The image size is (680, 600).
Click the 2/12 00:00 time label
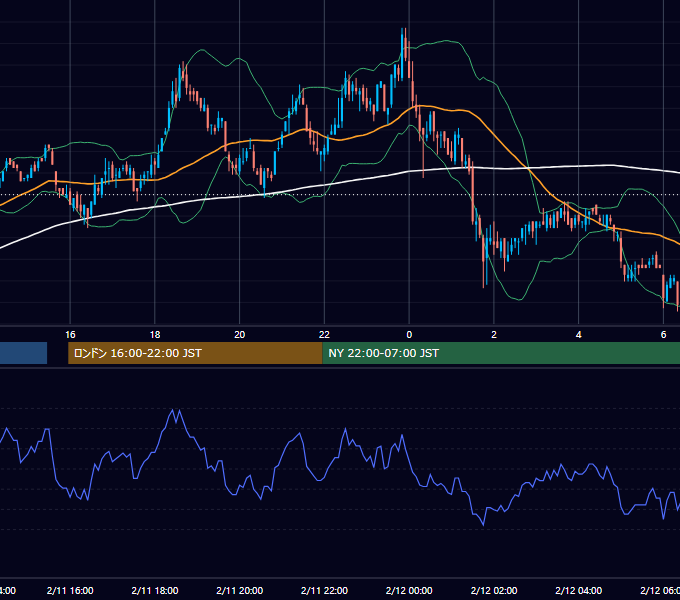coord(409,590)
